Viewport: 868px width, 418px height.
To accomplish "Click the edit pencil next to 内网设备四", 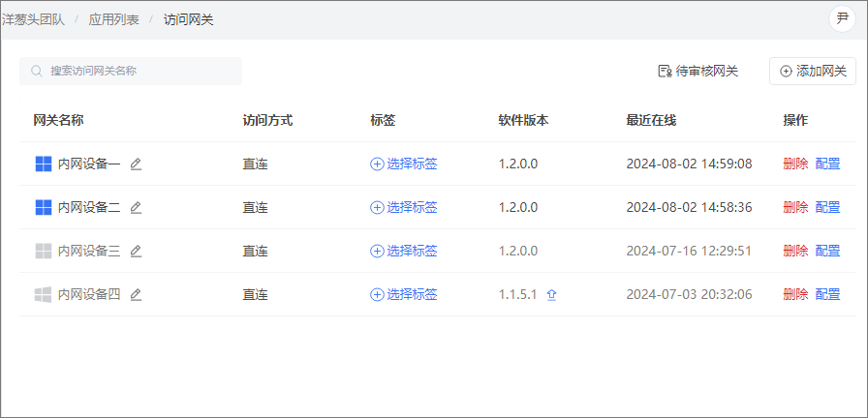I will point(136,295).
